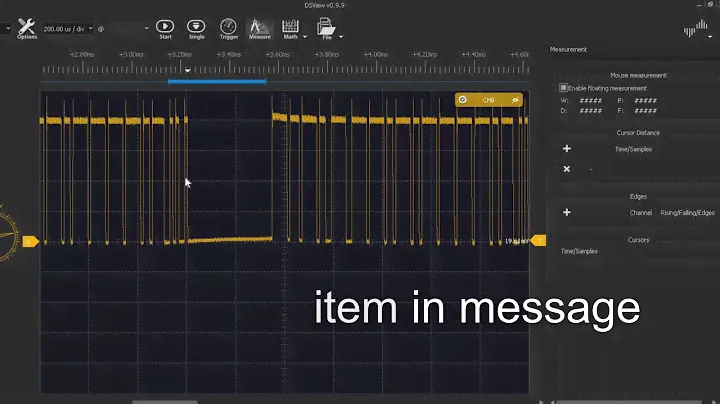Enable floating measurement checkbox
The height and width of the screenshot is (404, 720).
564,88
